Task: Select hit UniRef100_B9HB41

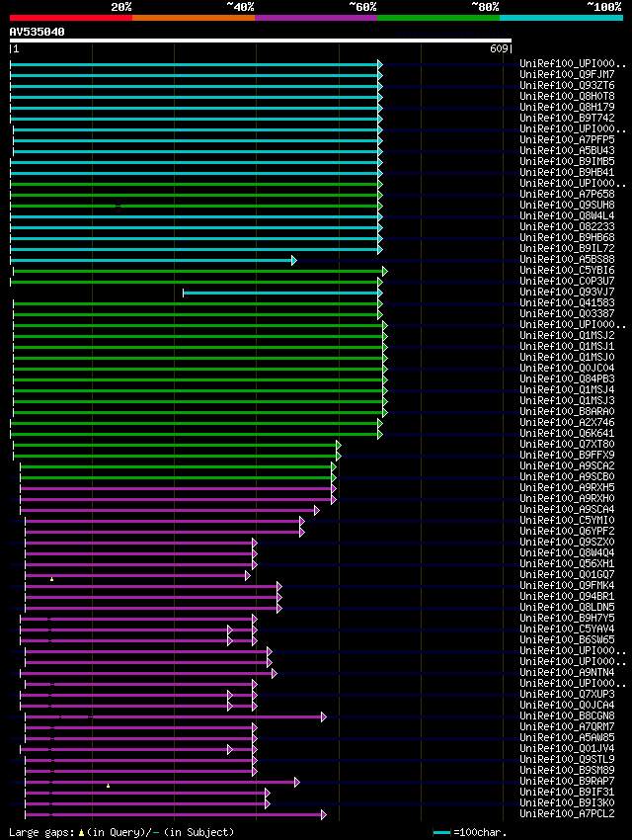Action: click(x=567, y=173)
